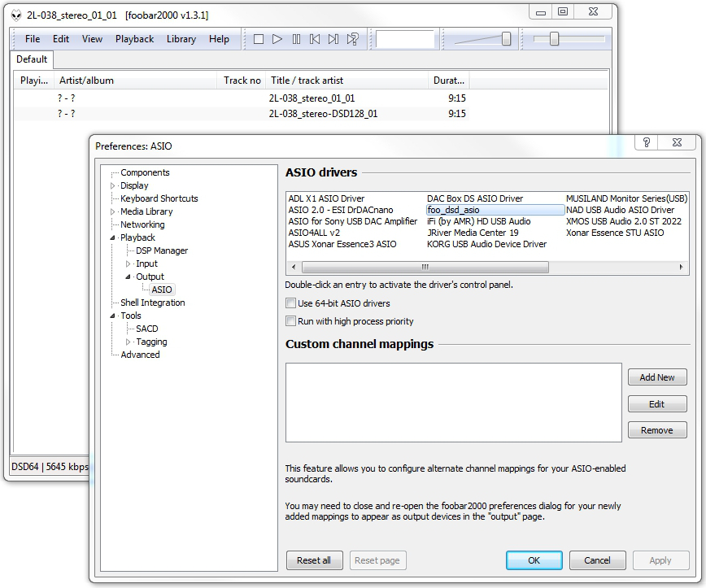
Task: Close the Preferences: ASIO dialog
Action: pyautogui.click(x=677, y=142)
